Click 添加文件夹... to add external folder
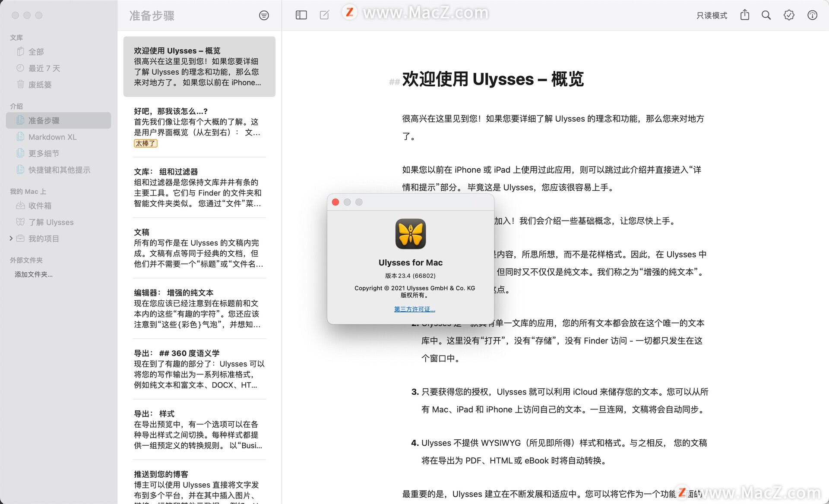Image resolution: width=829 pixels, height=504 pixels. click(34, 274)
